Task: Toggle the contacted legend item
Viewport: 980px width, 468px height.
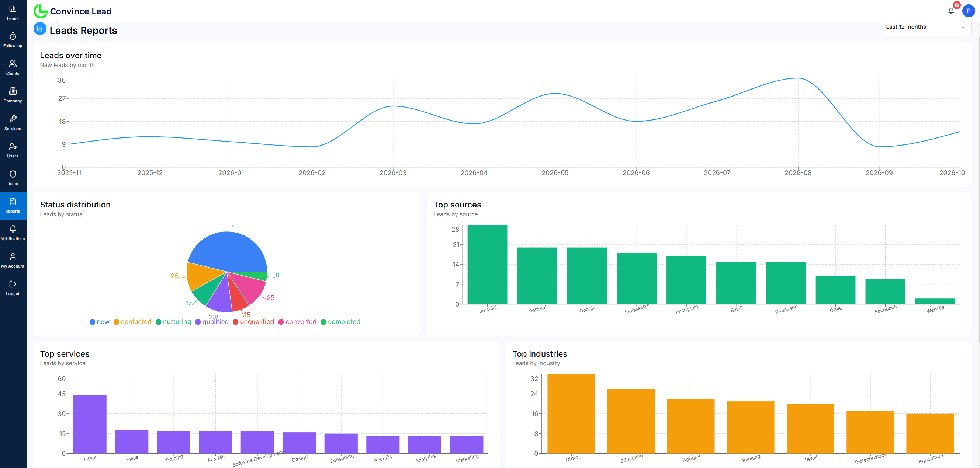Action: click(x=132, y=322)
